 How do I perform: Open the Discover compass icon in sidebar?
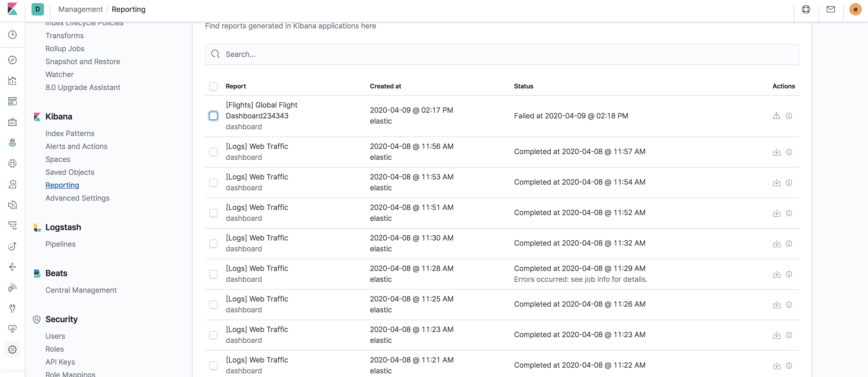click(x=12, y=60)
